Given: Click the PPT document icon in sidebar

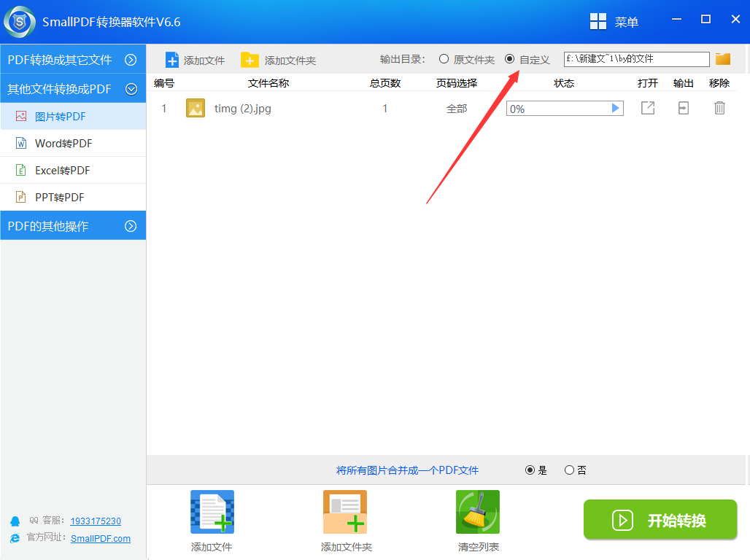Looking at the screenshot, I should pyautogui.click(x=21, y=197).
